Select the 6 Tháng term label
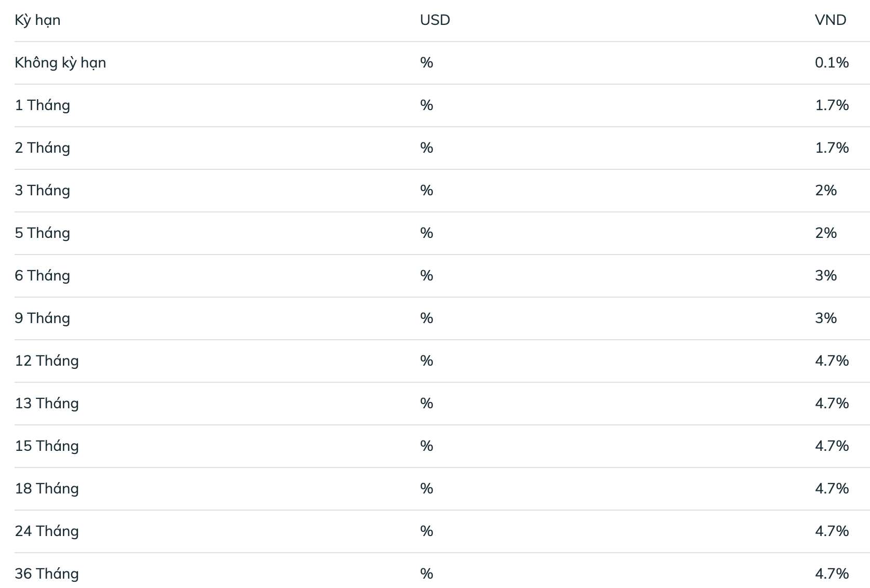The width and height of the screenshot is (870, 588). (42, 276)
